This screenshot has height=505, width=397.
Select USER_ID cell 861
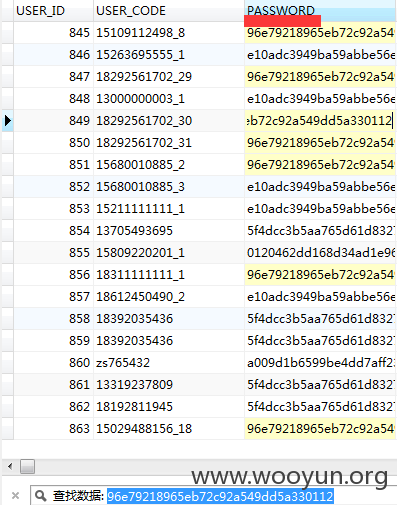53,385
